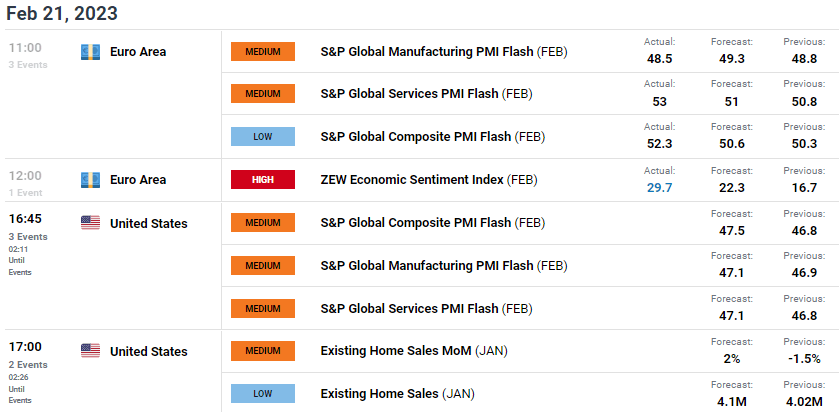The width and height of the screenshot is (839, 412).
Task: Open US S&P Global Services PMI Flash row
Action: tap(426, 309)
